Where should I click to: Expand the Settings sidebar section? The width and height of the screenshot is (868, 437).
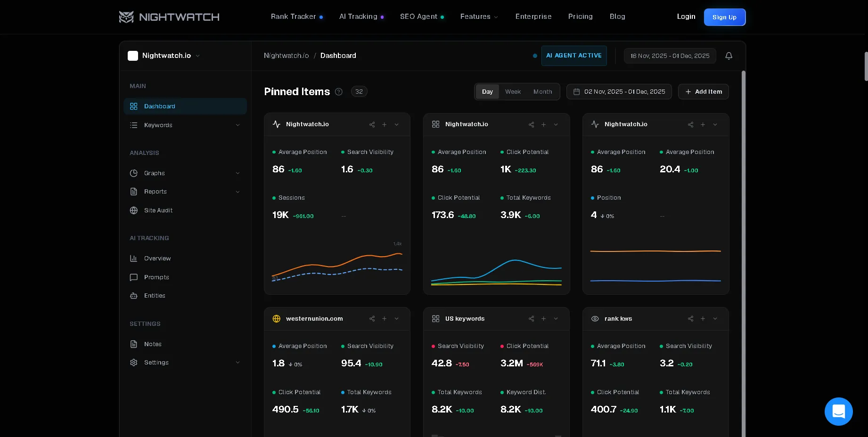[237, 363]
